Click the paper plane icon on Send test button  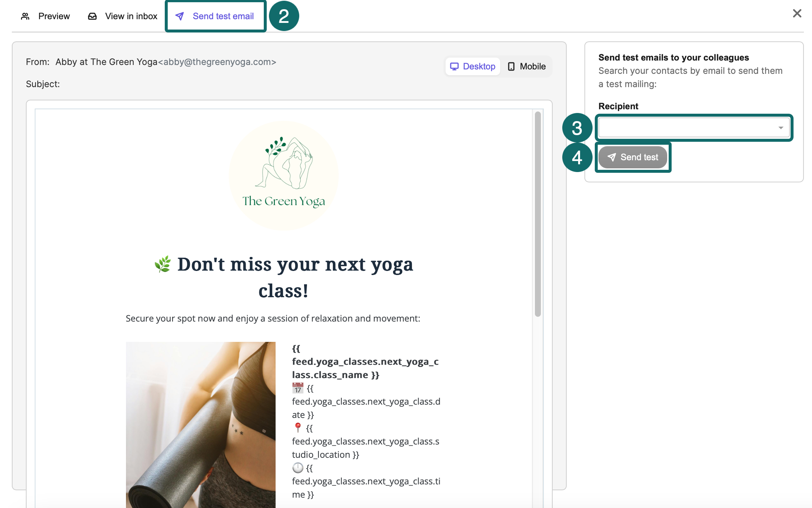click(x=612, y=157)
